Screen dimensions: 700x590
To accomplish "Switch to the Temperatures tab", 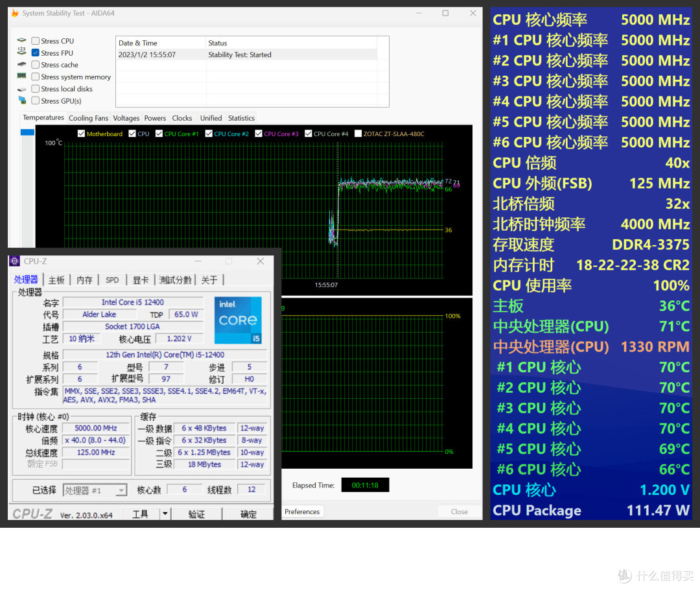I will [43, 117].
